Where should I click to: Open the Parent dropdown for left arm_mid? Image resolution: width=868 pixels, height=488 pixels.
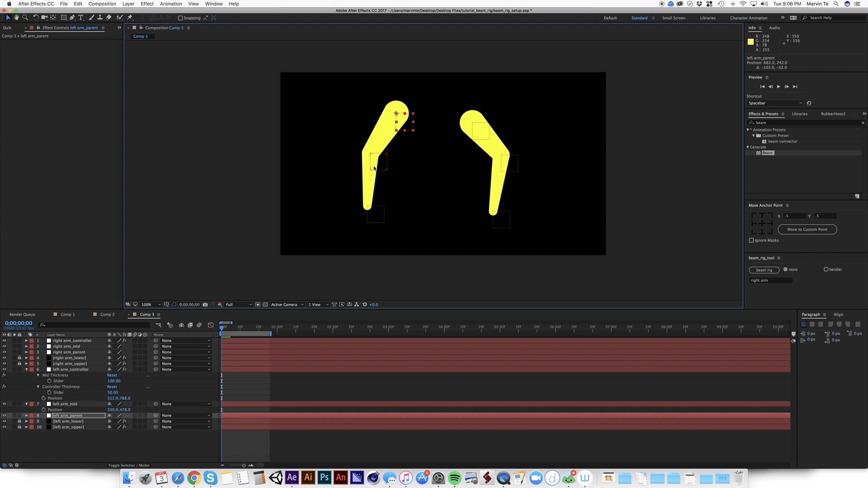pyautogui.click(x=208, y=404)
